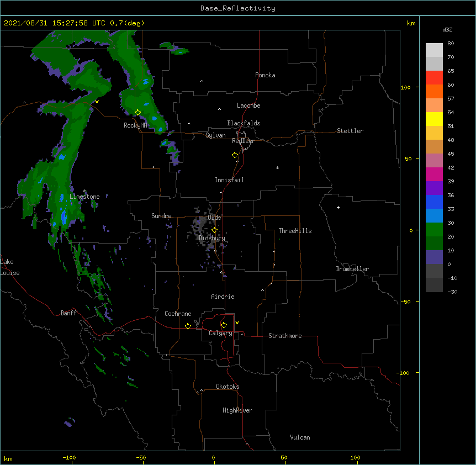Click the asterisk marker east of Innisfail
This screenshot has height=465, width=476.
click(277, 168)
